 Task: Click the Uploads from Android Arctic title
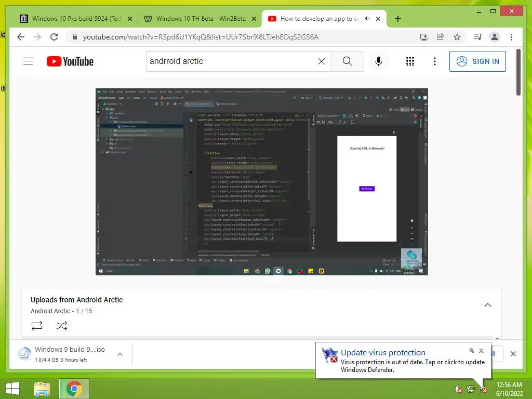click(77, 300)
